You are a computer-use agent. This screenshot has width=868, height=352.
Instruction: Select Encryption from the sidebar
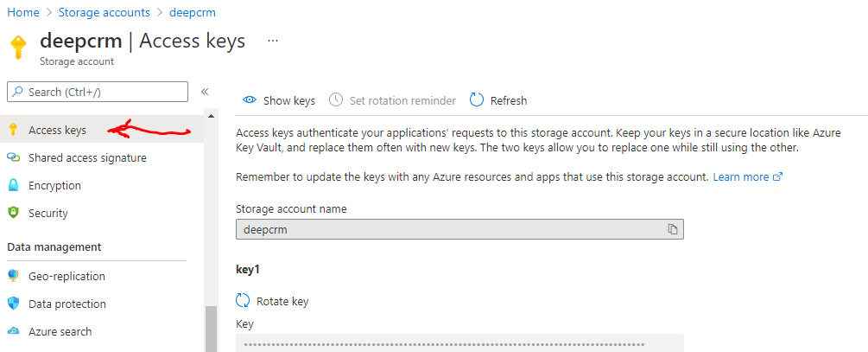point(54,185)
